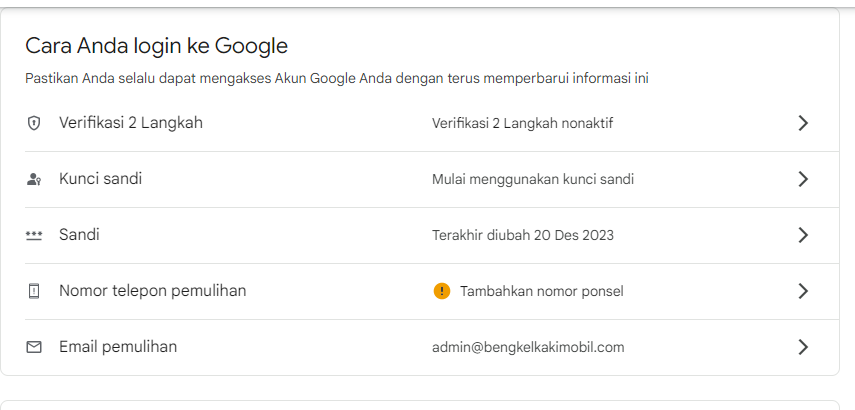Click the password asterisks icon beside Sandi
The width and height of the screenshot is (855, 410).
click(34, 236)
